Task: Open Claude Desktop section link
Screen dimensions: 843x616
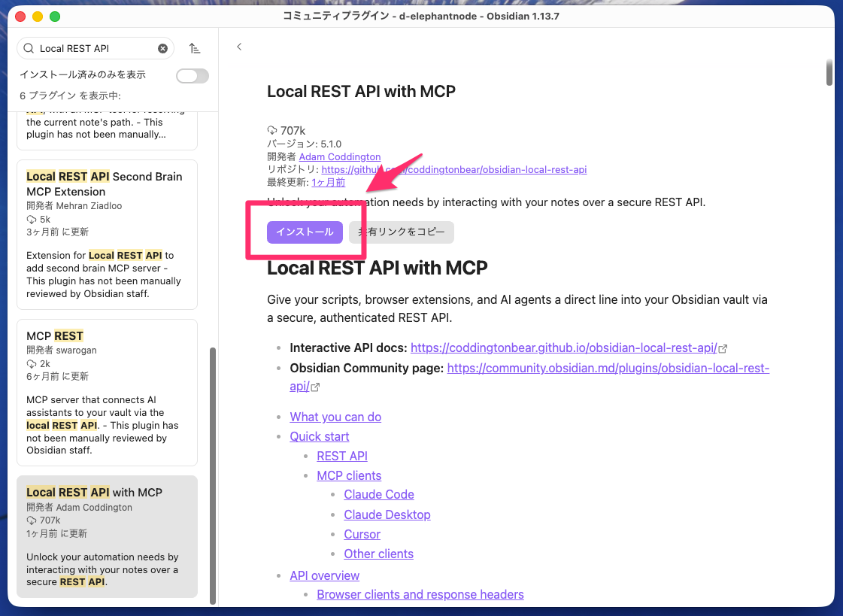Action: tap(387, 515)
